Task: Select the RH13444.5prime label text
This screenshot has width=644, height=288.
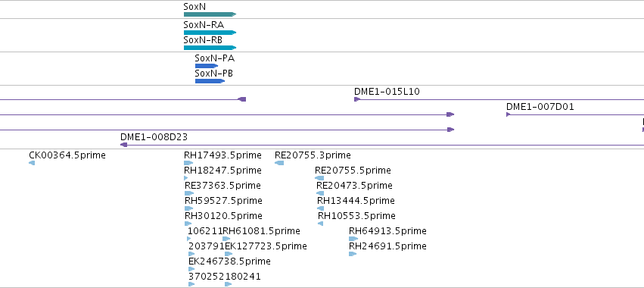Action: click(x=356, y=201)
